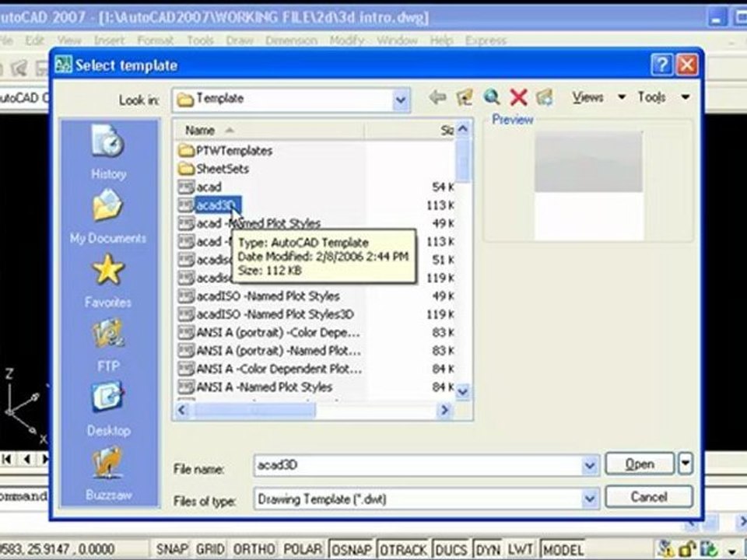Click the file list scroll up arrow
This screenshot has height=560, width=747.
click(x=462, y=130)
